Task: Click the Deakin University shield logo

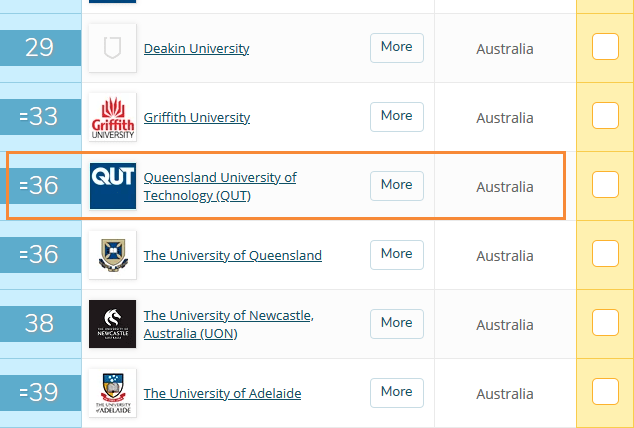Action: coord(112,48)
